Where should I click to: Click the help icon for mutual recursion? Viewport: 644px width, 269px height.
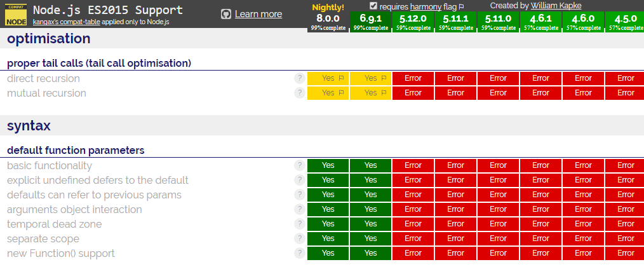pos(300,93)
